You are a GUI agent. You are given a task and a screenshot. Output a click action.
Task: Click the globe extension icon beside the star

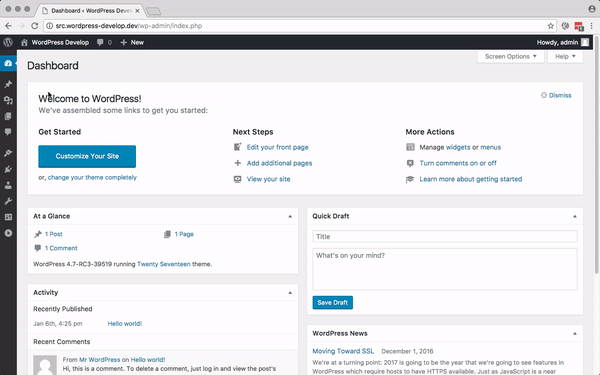[565, 26]
